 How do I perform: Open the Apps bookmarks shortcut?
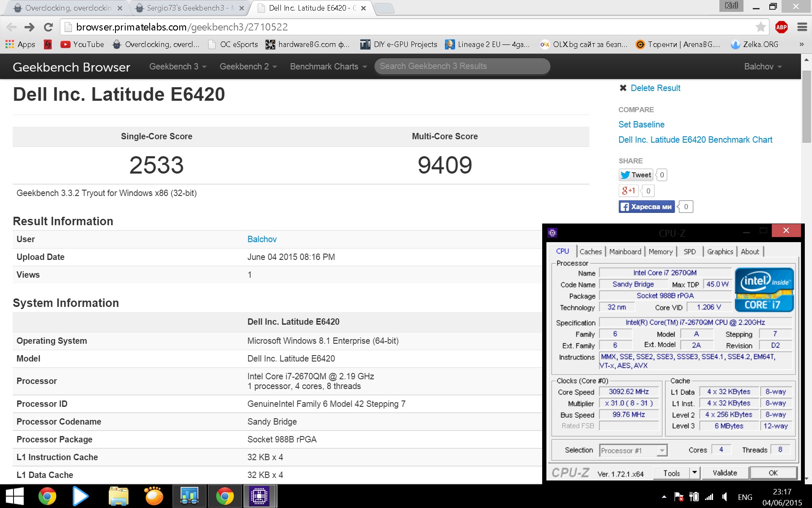pos(20,44)
